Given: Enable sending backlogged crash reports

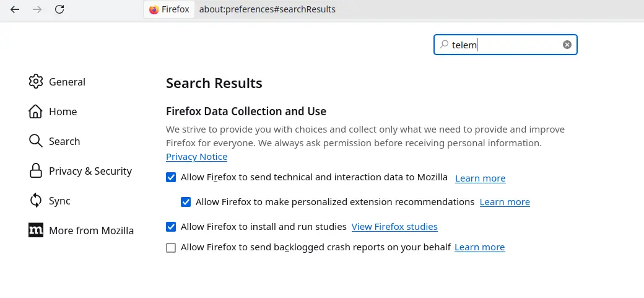Looking at the screenshot, I should (x=171, y=248).
